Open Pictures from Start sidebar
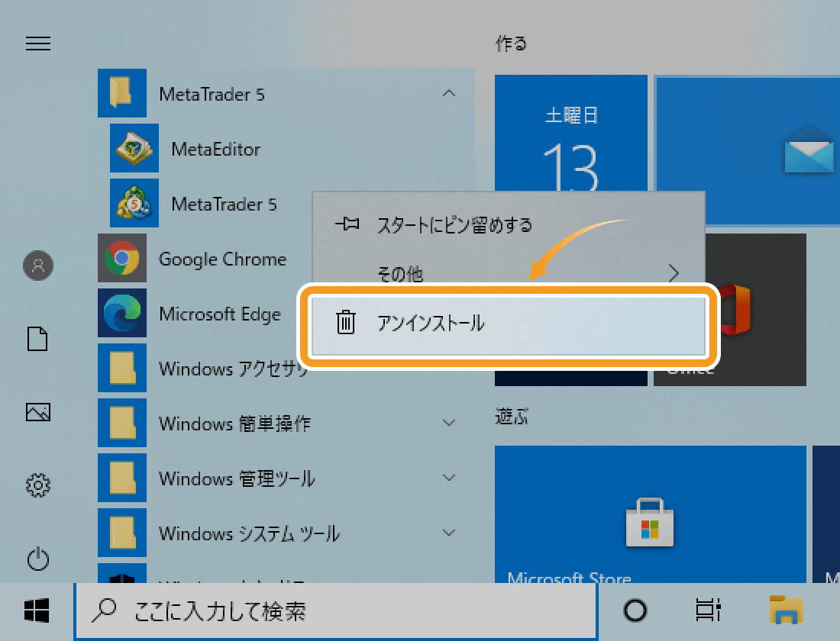 [x=38, y=412]
